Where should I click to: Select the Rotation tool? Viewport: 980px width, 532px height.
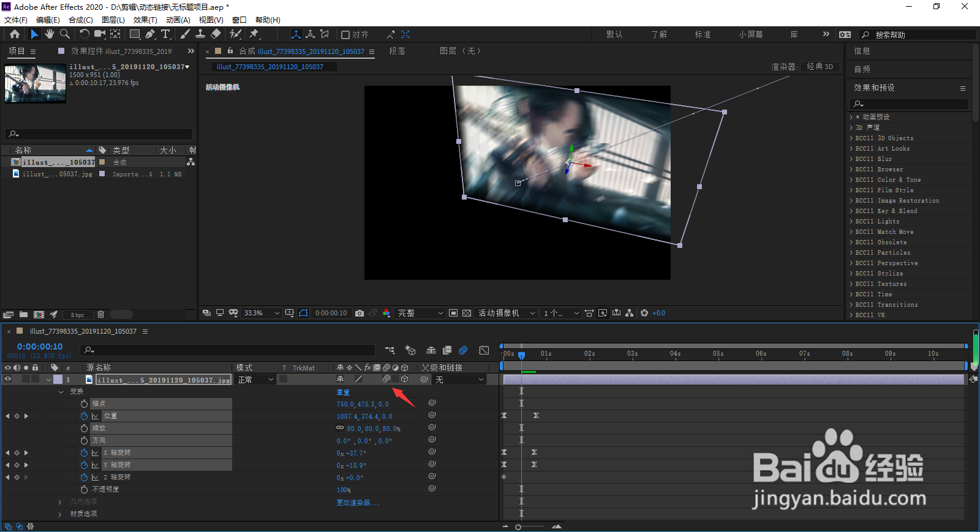click(85, 34)
